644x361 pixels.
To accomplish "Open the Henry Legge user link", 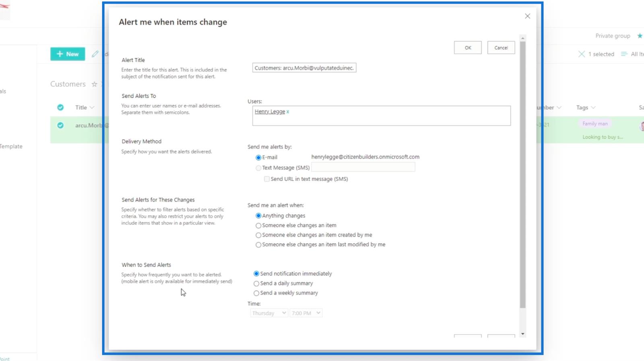I will click(270, 111).
